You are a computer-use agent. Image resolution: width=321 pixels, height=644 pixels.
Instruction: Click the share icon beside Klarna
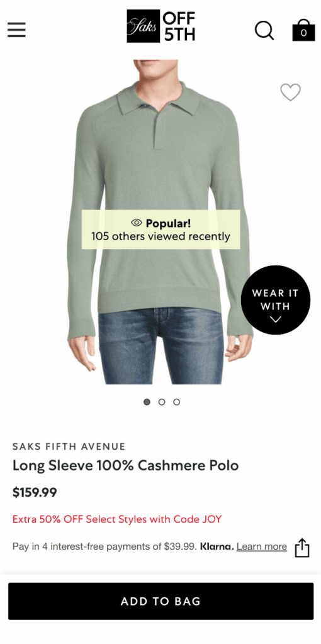(302, 548)
